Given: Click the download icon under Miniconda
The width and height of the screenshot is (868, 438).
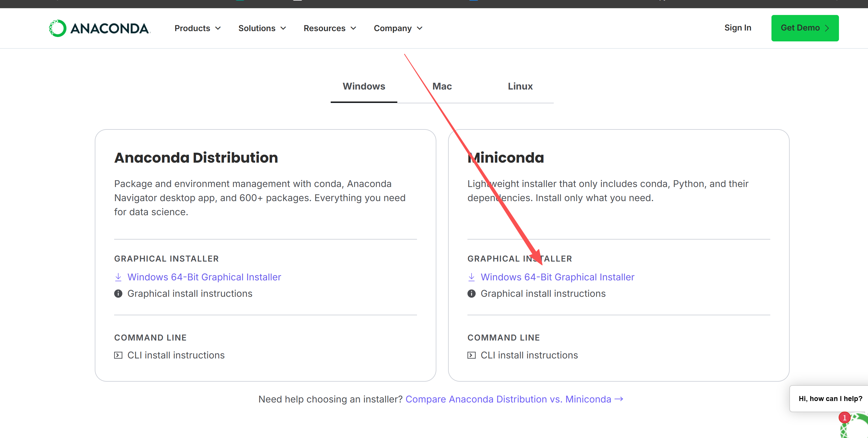Looking at the screenshot, I should [471, 277].
